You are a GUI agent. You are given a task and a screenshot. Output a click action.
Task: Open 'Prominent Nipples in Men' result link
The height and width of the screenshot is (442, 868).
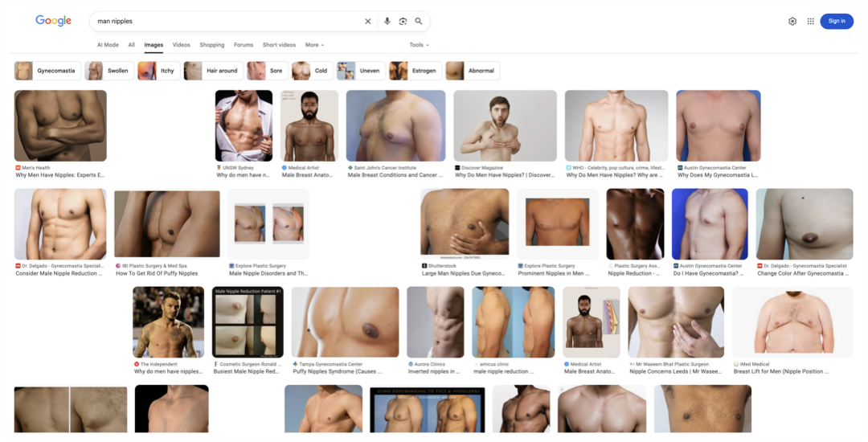click(554, 273)
